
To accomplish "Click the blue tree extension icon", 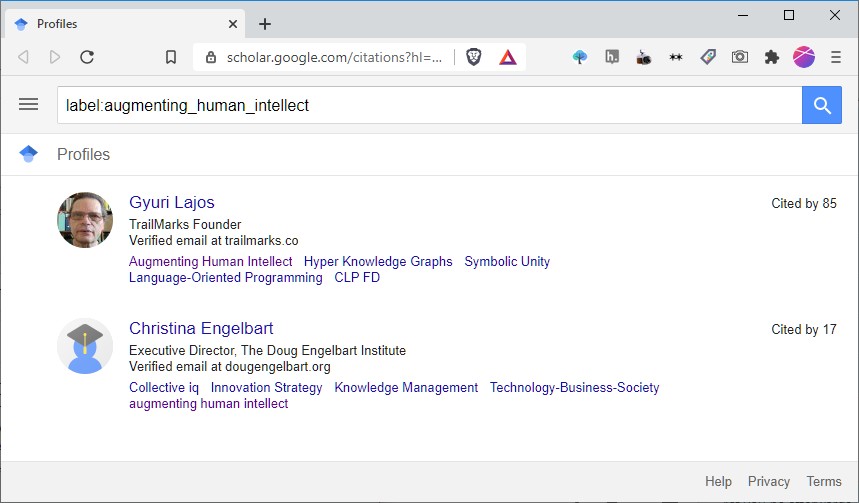I will tap(580, 57).
